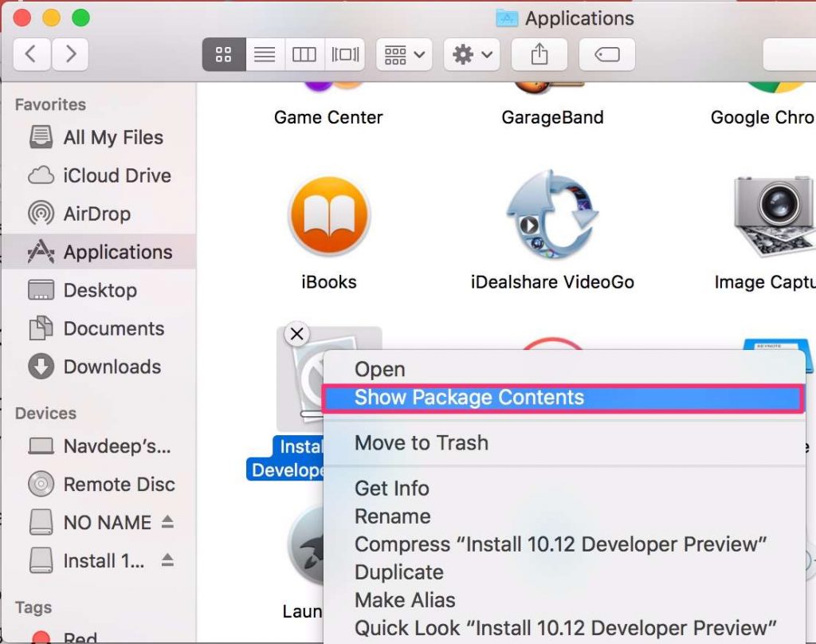This screenshot has width=816, height=644.
Task: Click the search field in toolbar
Action: [790, 54]
